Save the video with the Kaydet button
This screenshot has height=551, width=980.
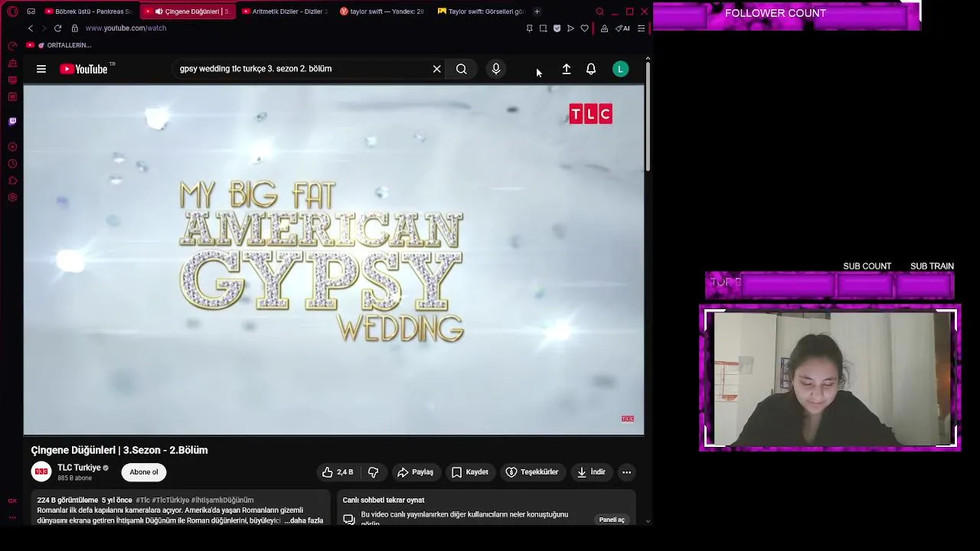470,472
